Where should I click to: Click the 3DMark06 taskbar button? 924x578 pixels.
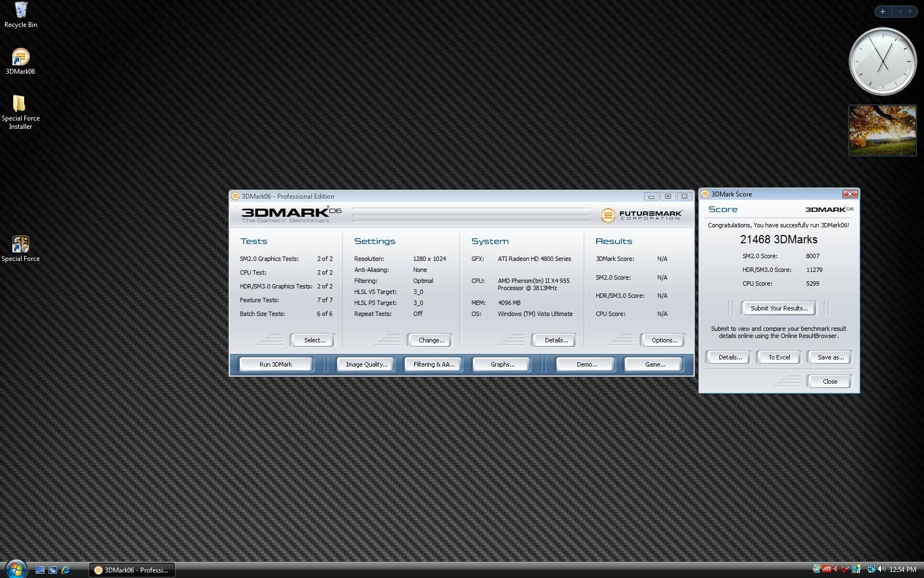click(x=132, y=570)
